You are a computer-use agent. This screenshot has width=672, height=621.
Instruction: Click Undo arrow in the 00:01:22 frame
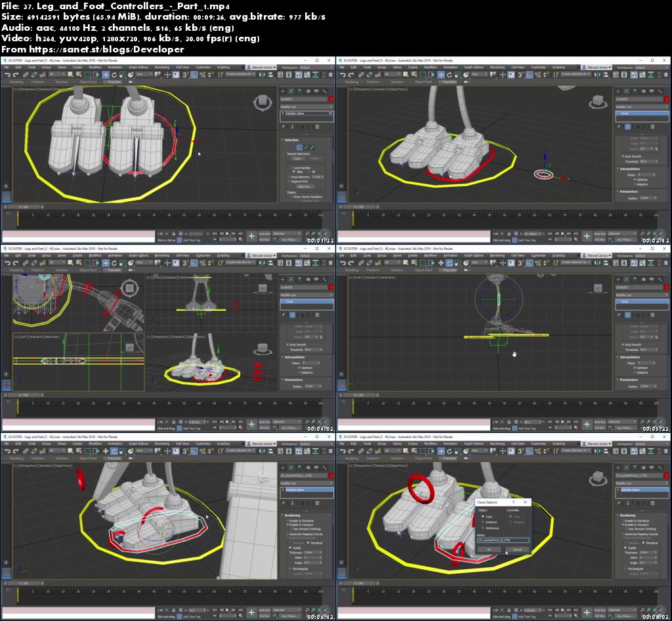click(x=7, y=75)
